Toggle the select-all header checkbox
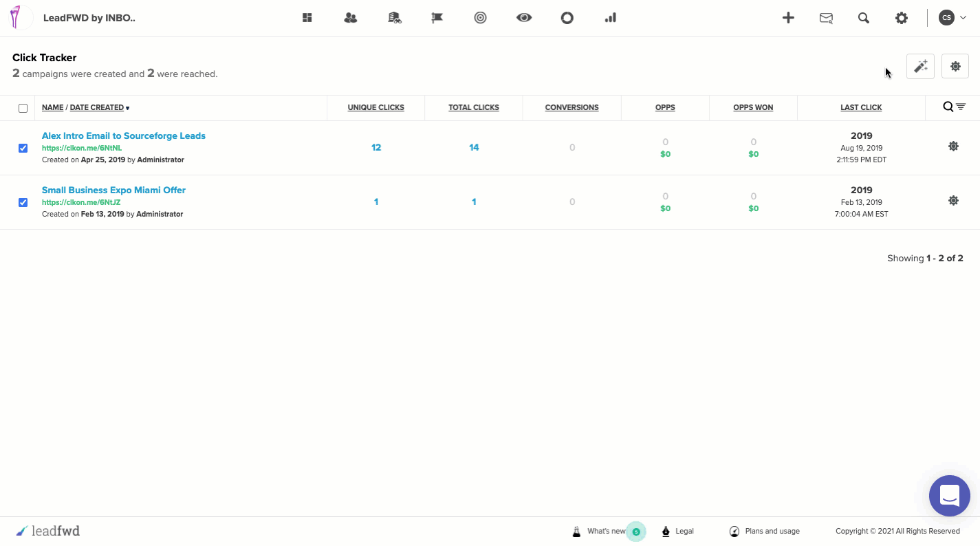980x546 pixels. coord(23,108)
